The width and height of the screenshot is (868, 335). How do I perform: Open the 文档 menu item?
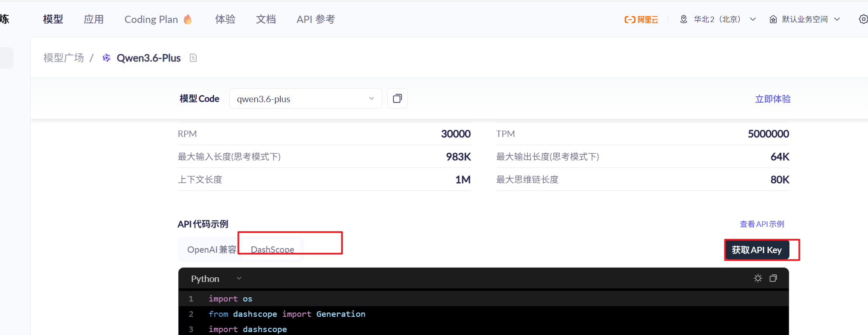point(266,20)
